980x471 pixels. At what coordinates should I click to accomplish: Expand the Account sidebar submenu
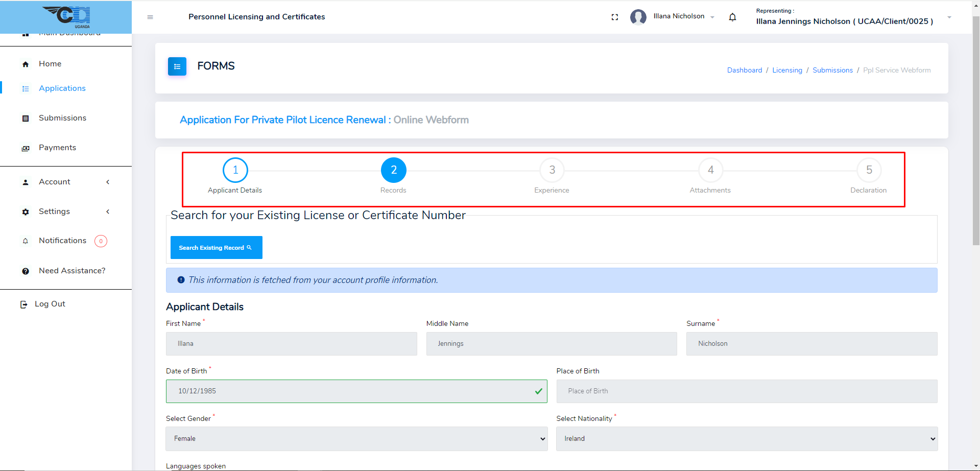(108, 182)
